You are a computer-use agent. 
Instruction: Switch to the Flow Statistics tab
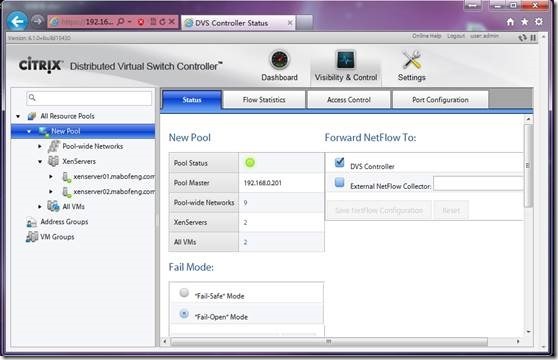[264, 100]
